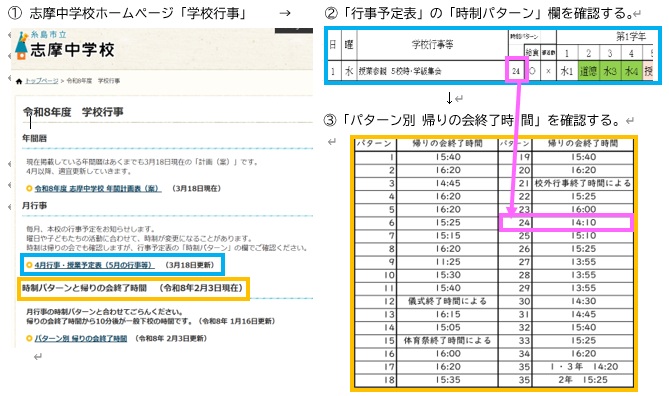This screenshot has width=669, height=396.
Task: Click the 第1学年 column header
Action: pyautogui.click(x=631, y=37)
